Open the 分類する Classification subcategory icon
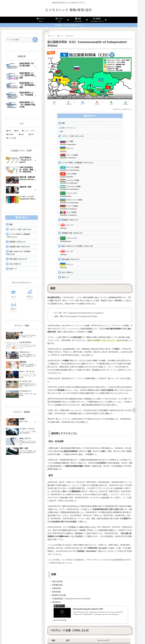This screenshot has width=145, height=644. tap(13, 307)
